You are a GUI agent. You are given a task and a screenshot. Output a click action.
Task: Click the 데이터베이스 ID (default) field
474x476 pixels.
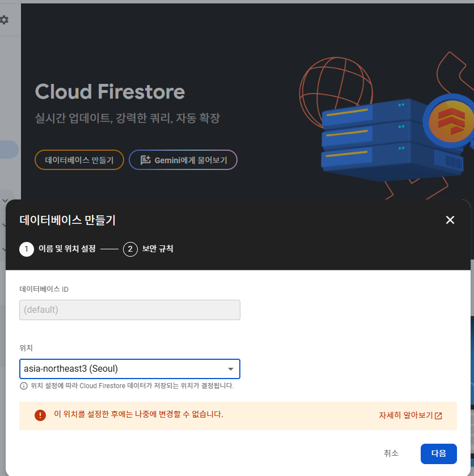(x=130, y=310)
